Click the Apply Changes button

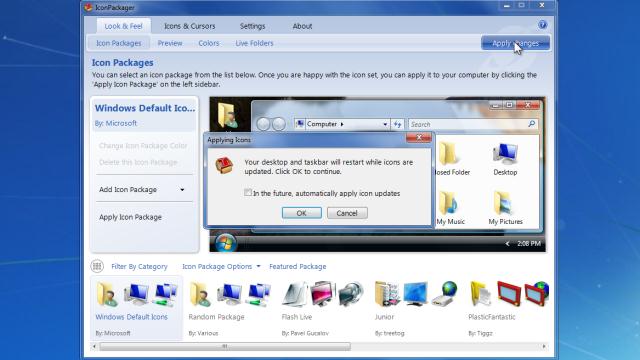click(516, 43)
